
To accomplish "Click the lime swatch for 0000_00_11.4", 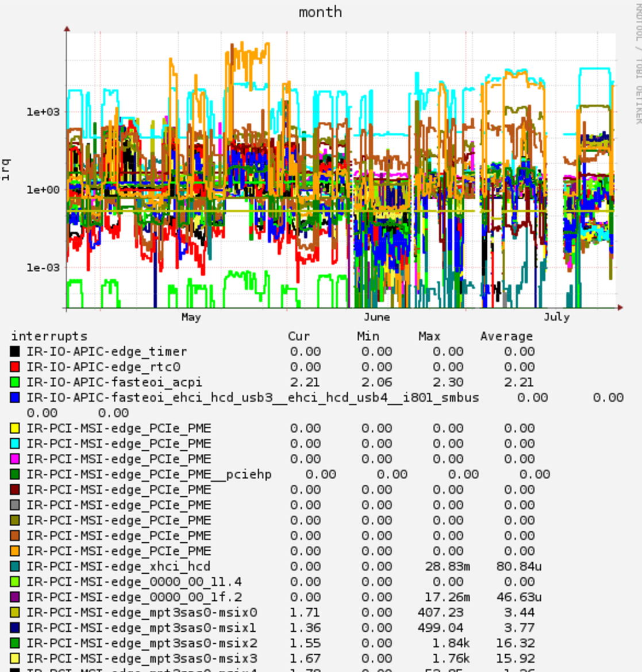I will [x=15, y=582].
